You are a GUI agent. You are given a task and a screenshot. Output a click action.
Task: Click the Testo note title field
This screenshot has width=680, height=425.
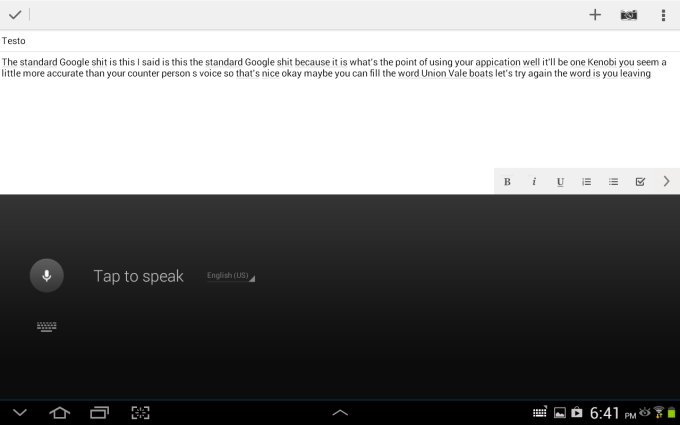click(300, 41)
